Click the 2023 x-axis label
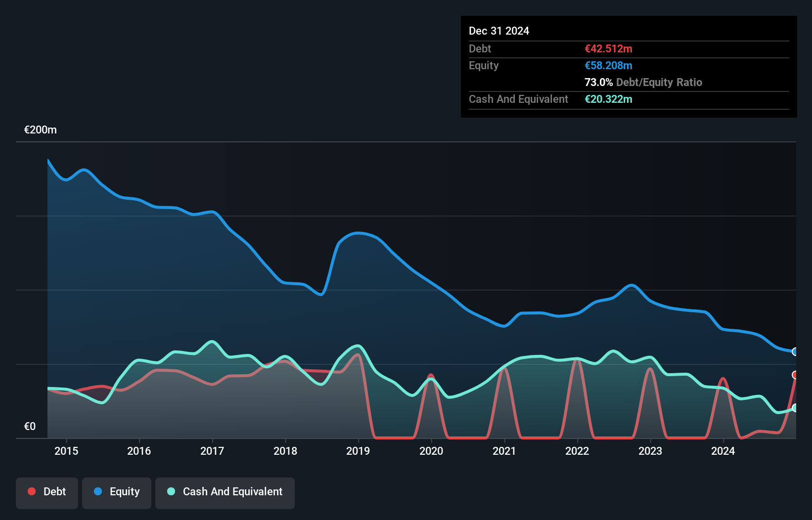This screenshot has width=812, height=520. coord(650,451)
